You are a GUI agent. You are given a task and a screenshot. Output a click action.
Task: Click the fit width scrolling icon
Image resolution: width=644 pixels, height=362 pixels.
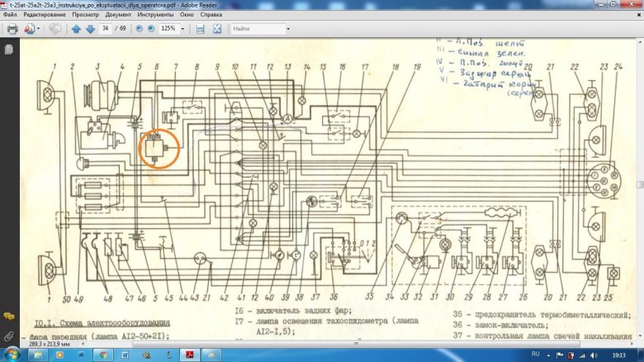200,28
